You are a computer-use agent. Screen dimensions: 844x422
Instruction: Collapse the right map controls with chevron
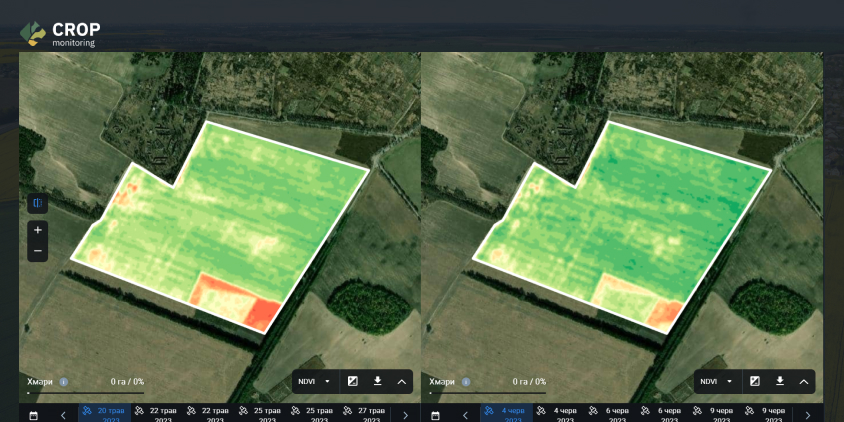pos(804,381)
